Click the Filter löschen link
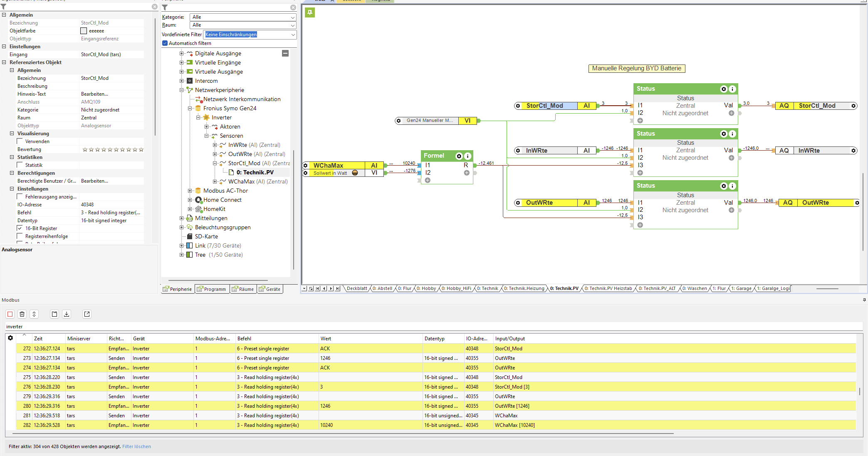This screenshot has height=456, width=868. coord(136,446)
